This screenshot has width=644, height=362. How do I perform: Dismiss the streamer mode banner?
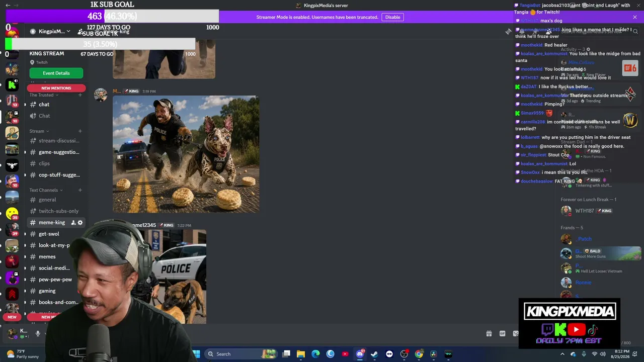tap(635, 17)
